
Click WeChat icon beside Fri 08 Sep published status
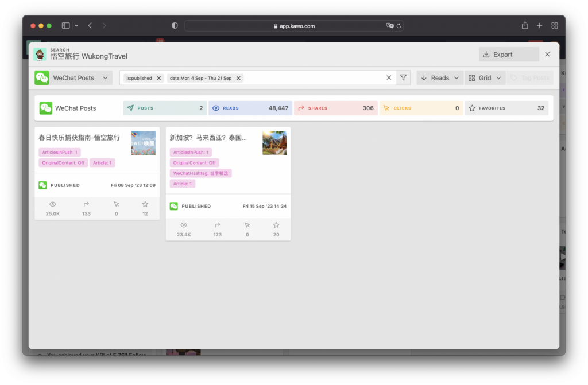tap(42, 185)
